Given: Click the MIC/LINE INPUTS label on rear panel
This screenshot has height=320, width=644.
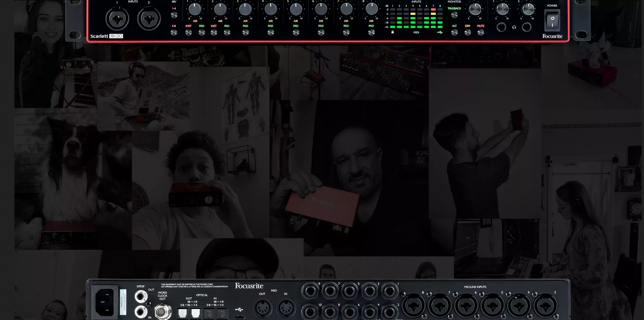Looking at the screenshot, I should coord(475,287).
